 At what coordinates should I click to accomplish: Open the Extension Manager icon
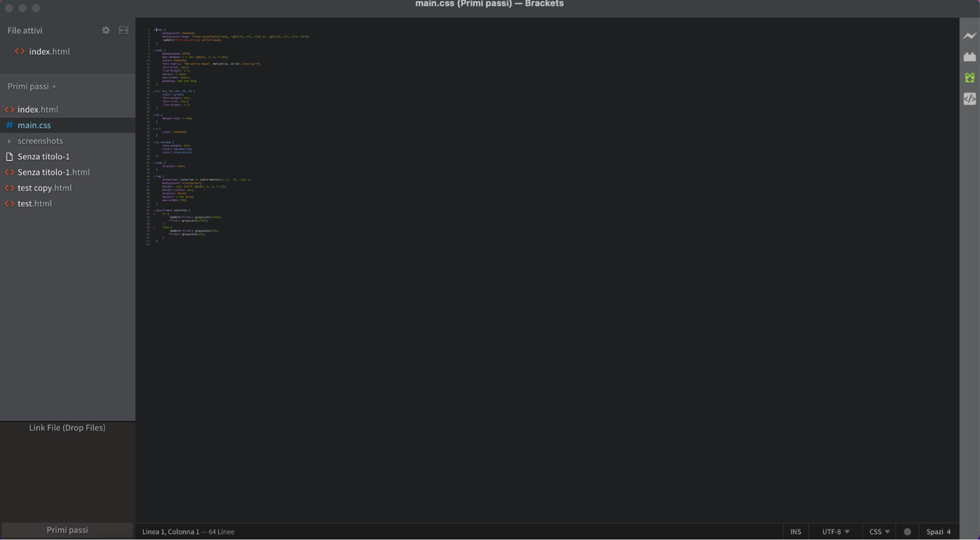tap(969, 57)
